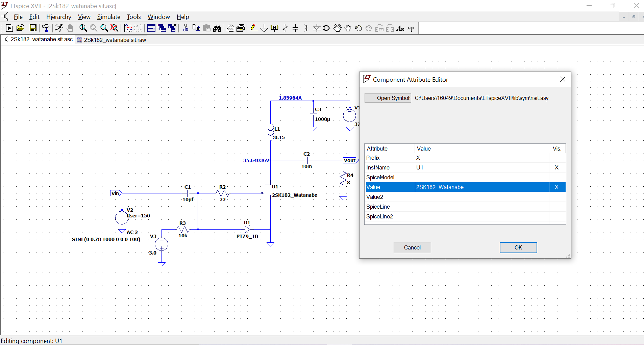Toggle visibility cell for SpiceModel row
This screenshot has height=345, width=644.
pos(557,177)
